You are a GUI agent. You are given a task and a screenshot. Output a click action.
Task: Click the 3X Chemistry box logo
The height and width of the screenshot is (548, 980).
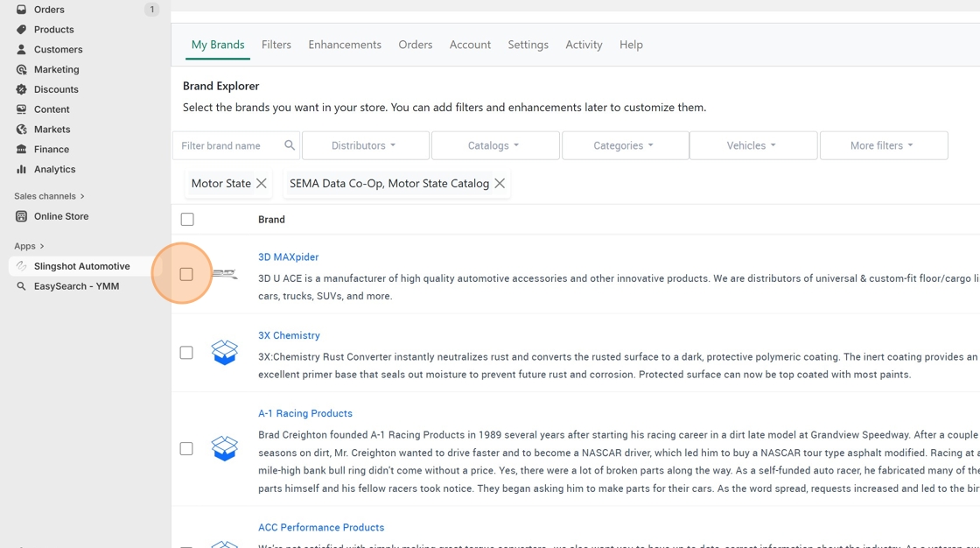pos(224,353)
